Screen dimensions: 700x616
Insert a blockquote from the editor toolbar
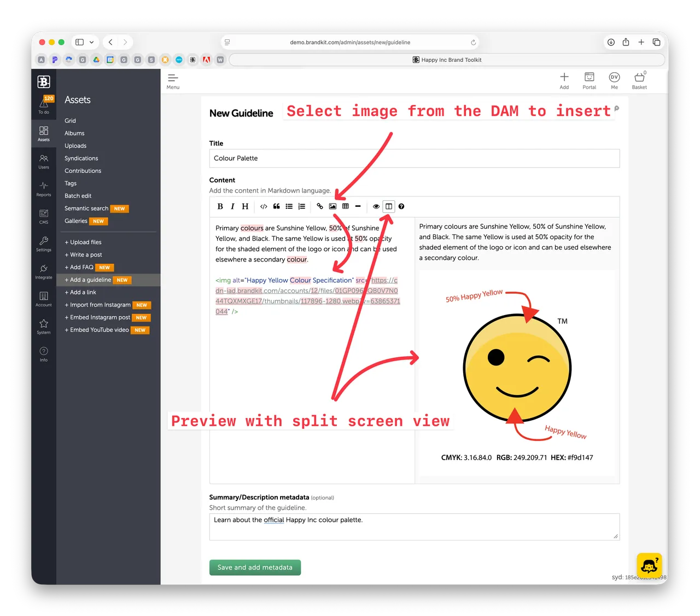coord(276,206)
